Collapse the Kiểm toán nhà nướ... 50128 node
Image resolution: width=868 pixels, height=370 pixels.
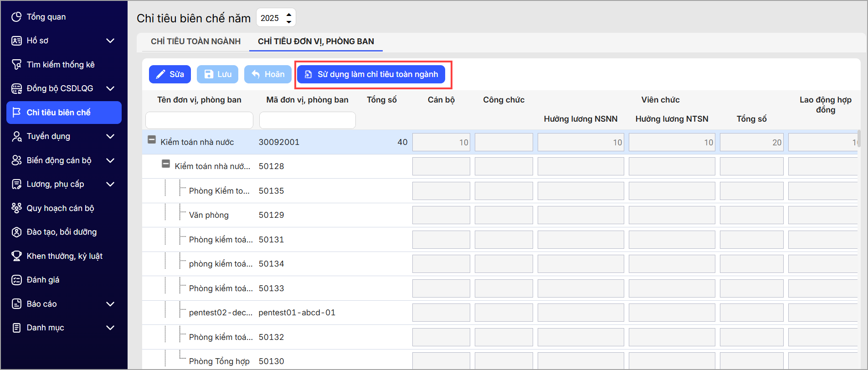[x=166, y=164]
